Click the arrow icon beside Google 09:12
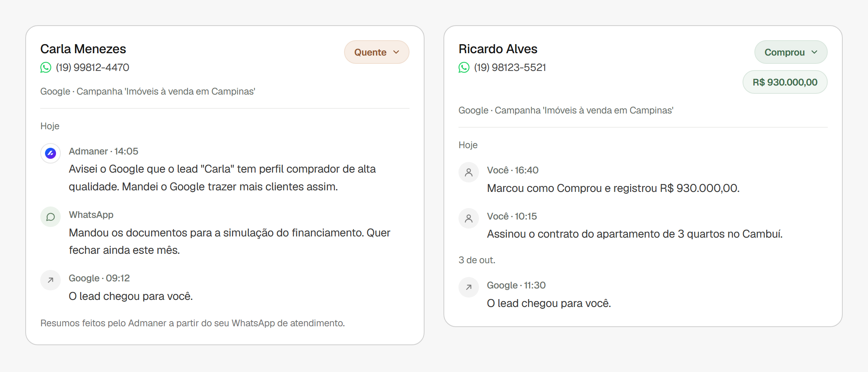Image resolution: width=868 pixels, height=372 pixels. click(x=51, y=280)
